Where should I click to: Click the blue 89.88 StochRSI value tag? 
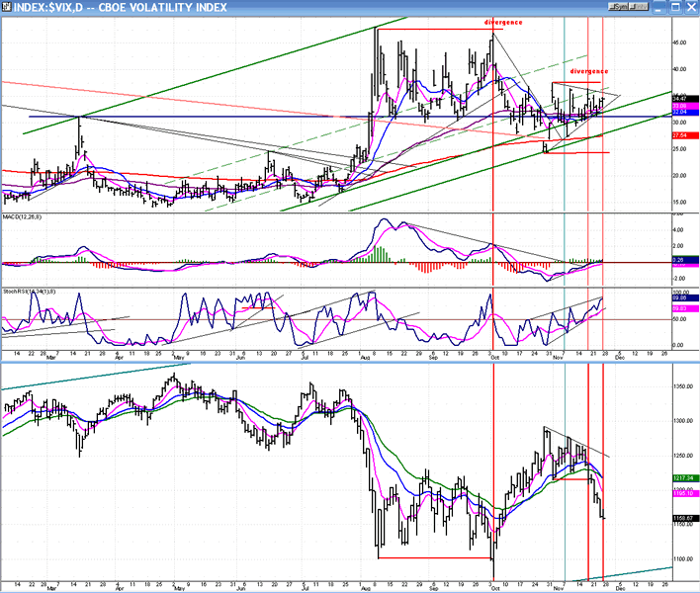tap(679, 299)
